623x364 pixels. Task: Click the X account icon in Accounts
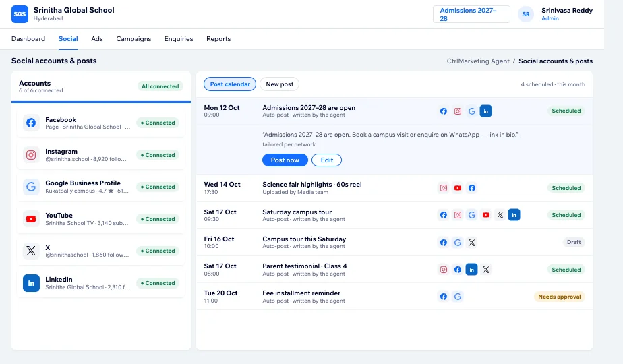[31, 251]
